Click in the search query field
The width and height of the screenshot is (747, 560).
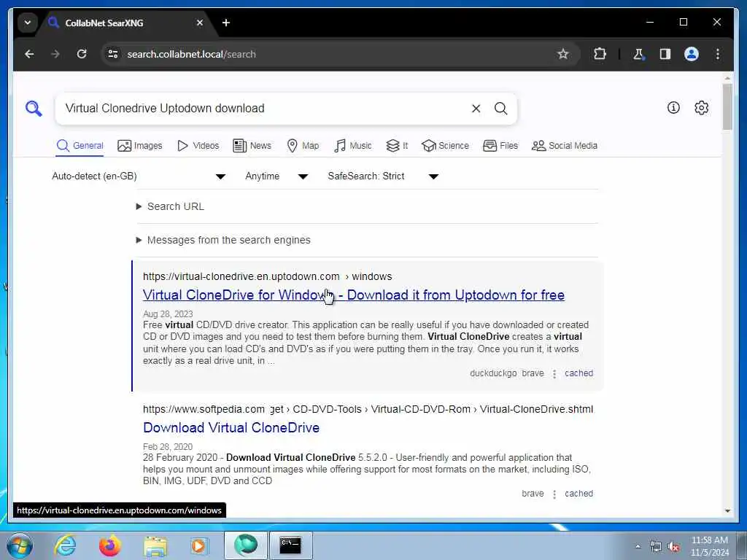[x=264, y=109]
